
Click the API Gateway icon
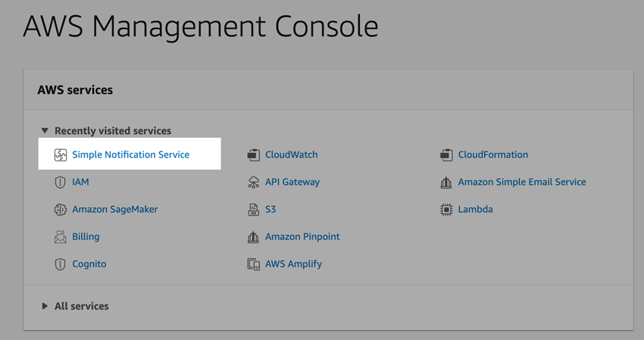pos(254,182)
